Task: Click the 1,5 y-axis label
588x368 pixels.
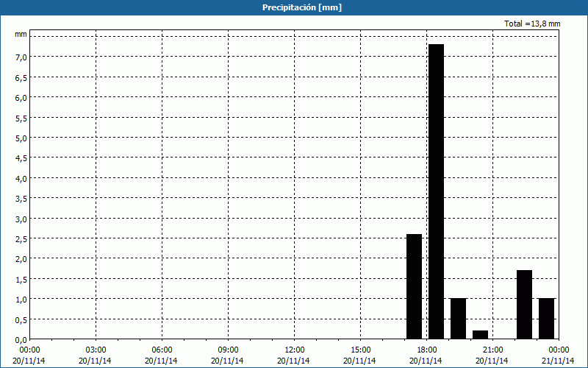Action: pos(21,280)
